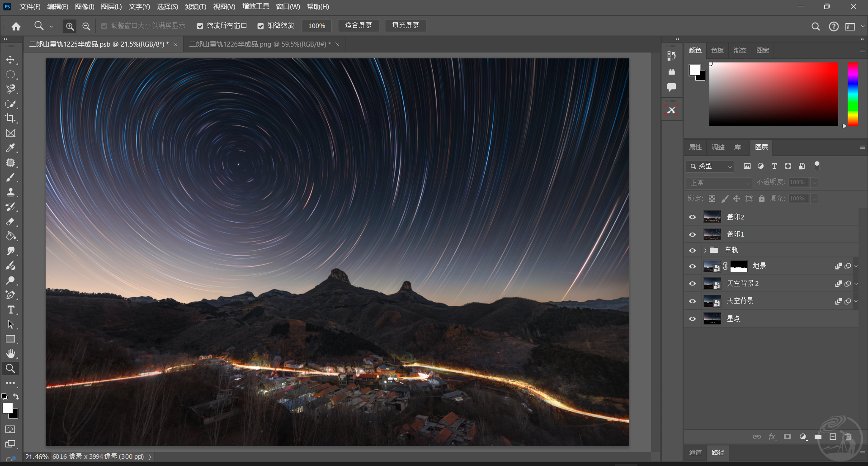Select the Clone Stamp tool
The width and height of the screenshot is (868, 466).
point(10,192)
